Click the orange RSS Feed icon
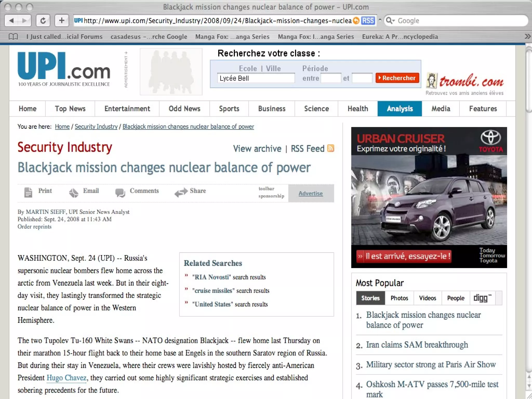This screenshot has width=532, height=399. [x=331, y=148]
